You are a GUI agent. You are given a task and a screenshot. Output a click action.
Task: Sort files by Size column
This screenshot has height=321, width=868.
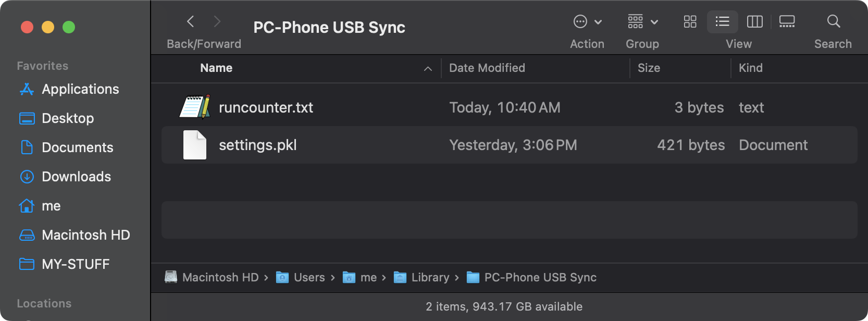[x=649, y=68]
